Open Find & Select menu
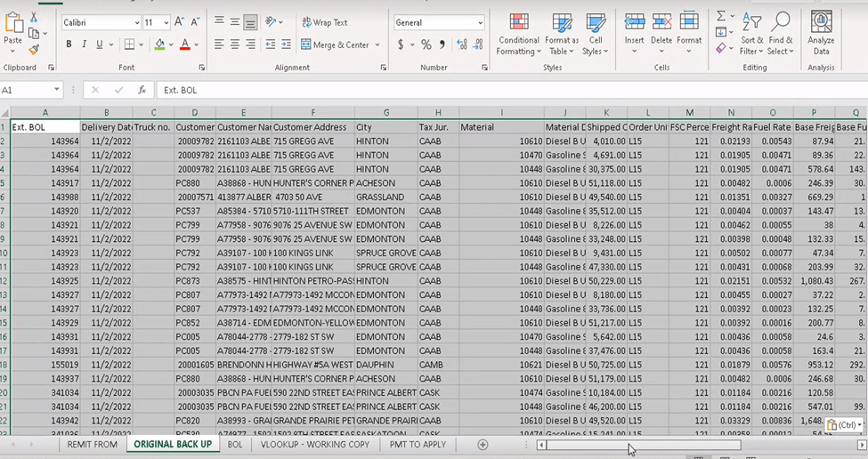868x459 pixels. (781, 34)
